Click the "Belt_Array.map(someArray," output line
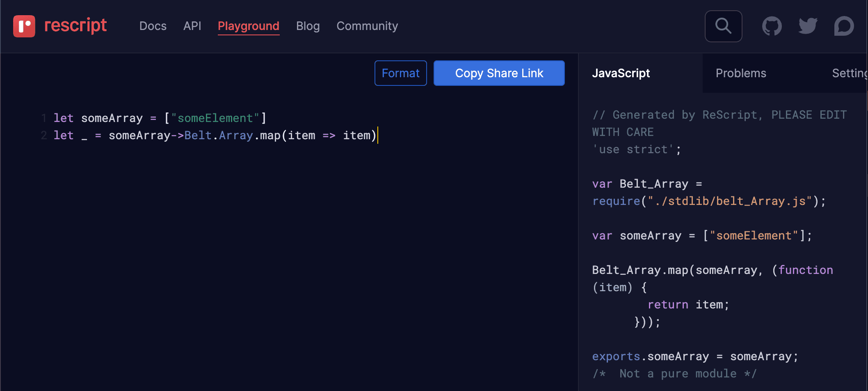The width and height of the screenshot is (868, 391). [713, 270]
